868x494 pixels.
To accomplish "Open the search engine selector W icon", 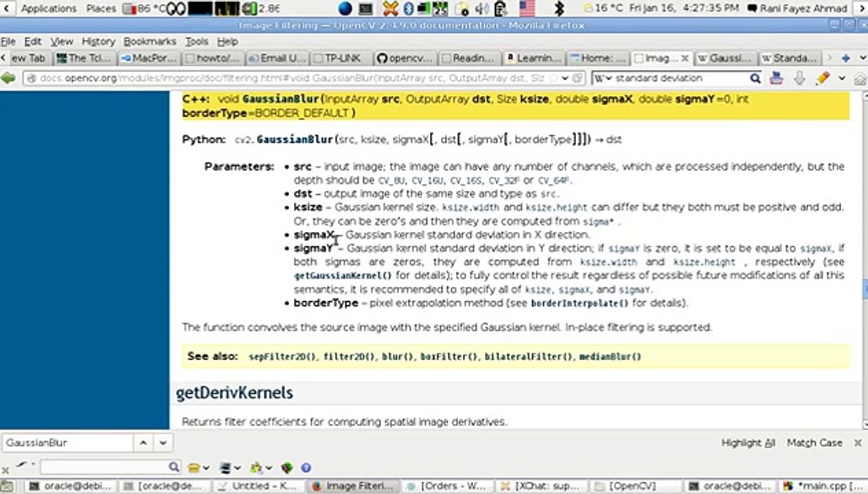I will pyautogui.click(x=603, y=78).
